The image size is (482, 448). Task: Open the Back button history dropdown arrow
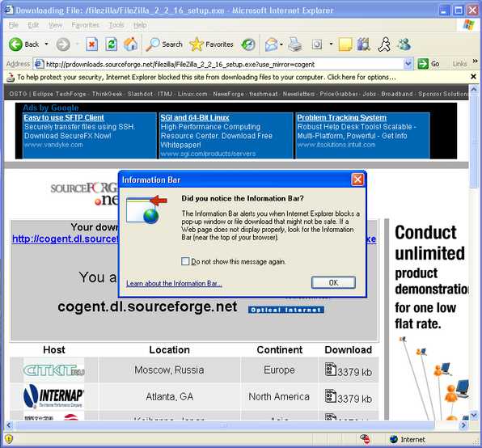[46, 44]
